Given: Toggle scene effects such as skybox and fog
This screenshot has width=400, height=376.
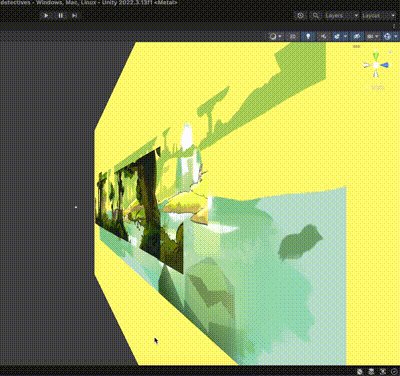Looking at the screenshot, I should [x=337, y=36].
